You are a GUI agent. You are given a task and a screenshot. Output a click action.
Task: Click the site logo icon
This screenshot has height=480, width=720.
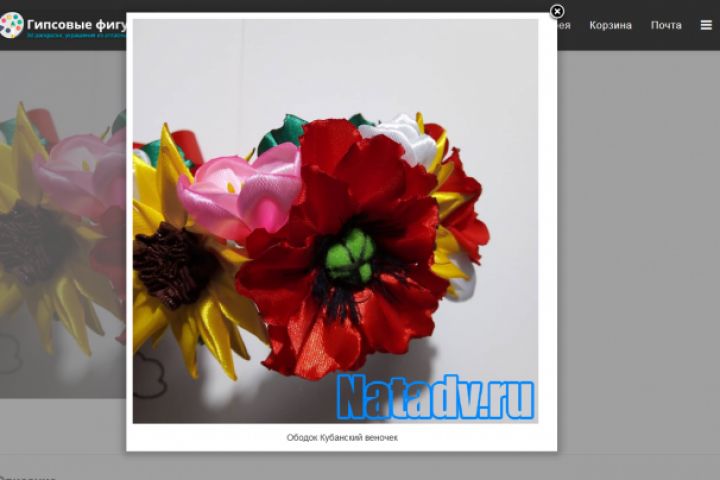click(11, 25)
